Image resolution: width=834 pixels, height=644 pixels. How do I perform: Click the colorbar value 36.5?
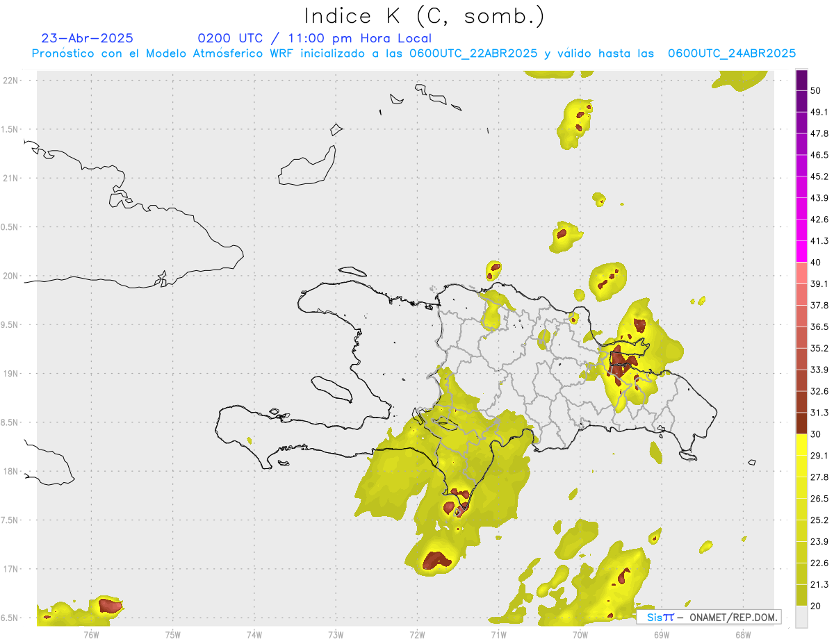click(819, 327)
